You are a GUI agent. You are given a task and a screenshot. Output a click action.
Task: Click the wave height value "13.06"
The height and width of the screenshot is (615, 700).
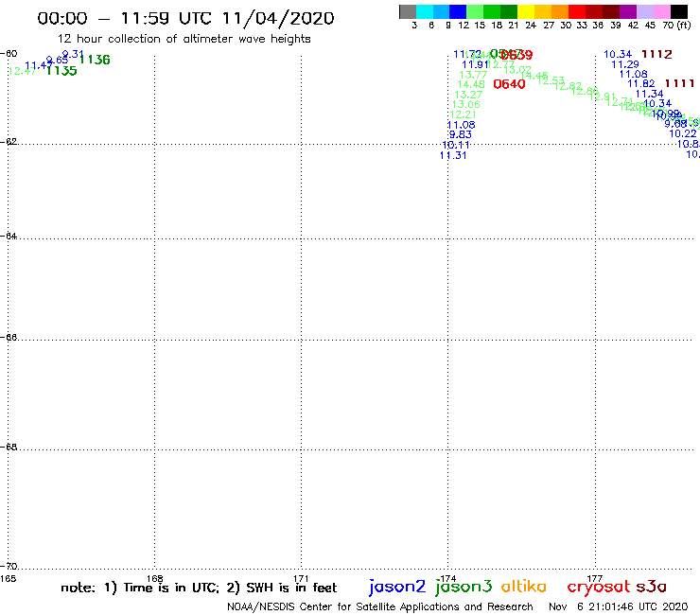(x=466, y=104)
